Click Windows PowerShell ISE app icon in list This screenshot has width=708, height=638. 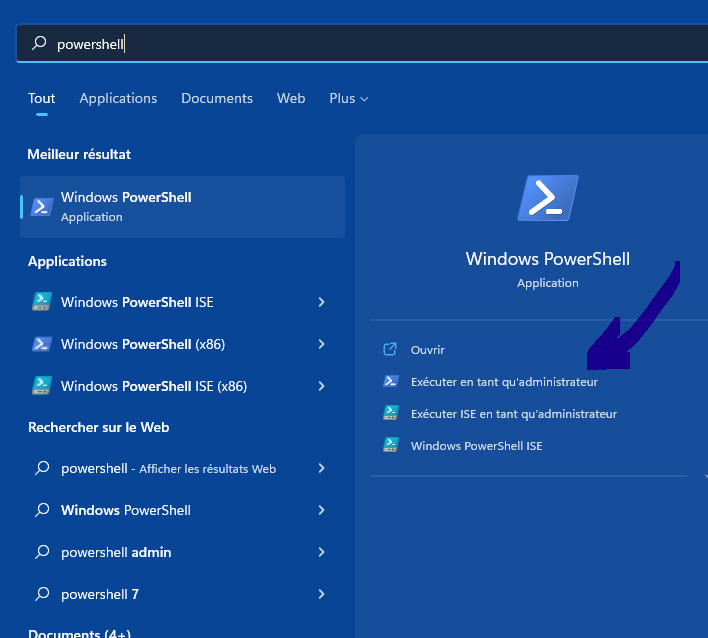pyautogui.click(x=42, y=302)
